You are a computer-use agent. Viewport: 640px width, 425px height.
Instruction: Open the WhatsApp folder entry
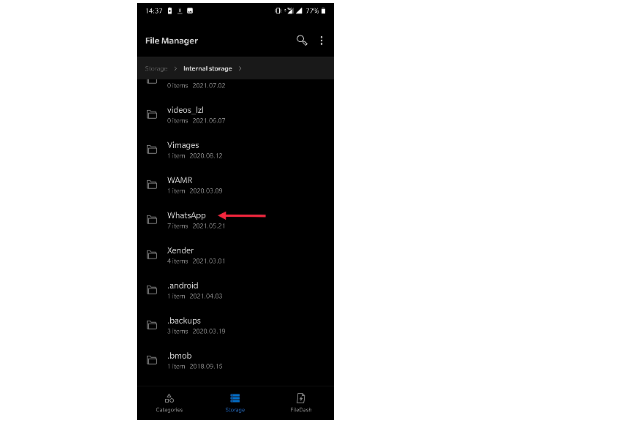click(x=235, y=220)
